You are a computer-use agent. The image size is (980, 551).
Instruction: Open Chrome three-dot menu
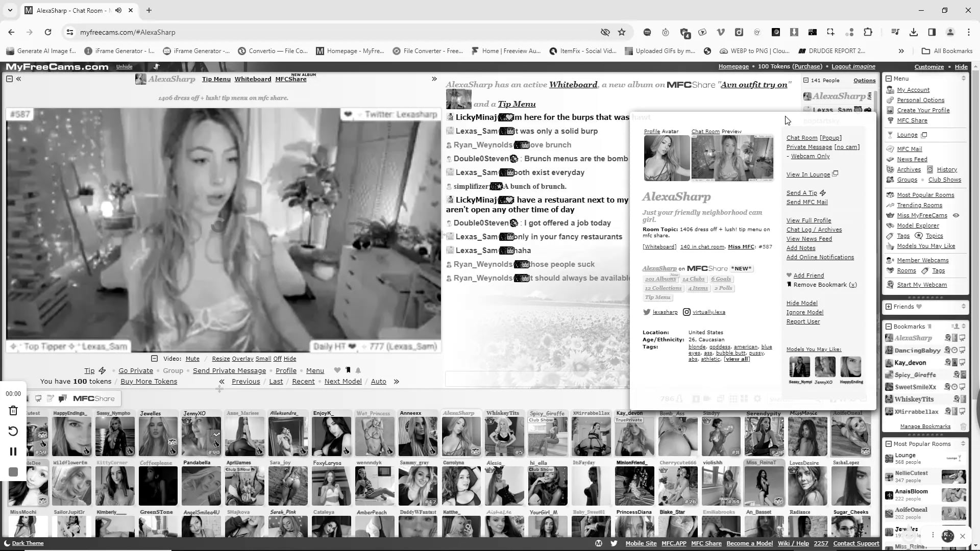point(968,32)
